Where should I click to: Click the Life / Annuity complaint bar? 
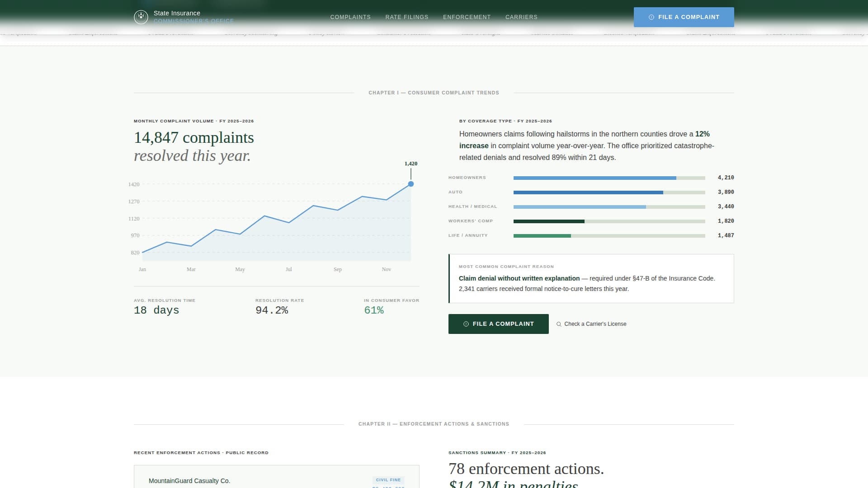(609, 236)
